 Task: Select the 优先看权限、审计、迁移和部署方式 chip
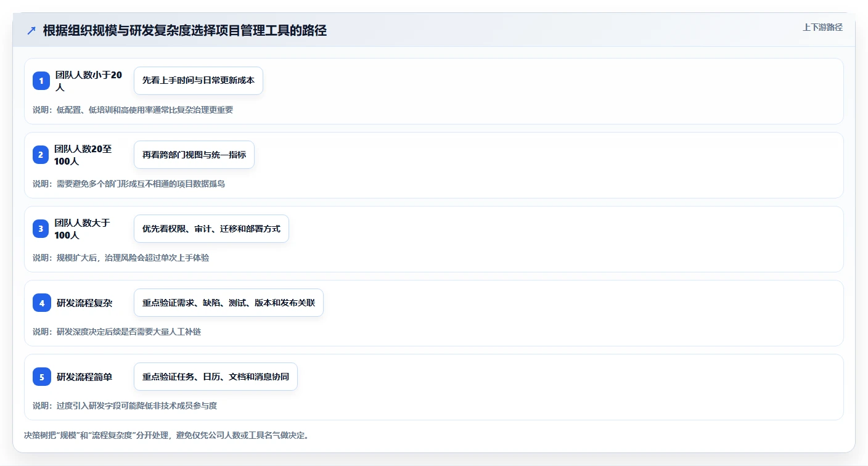pos(211,229)
